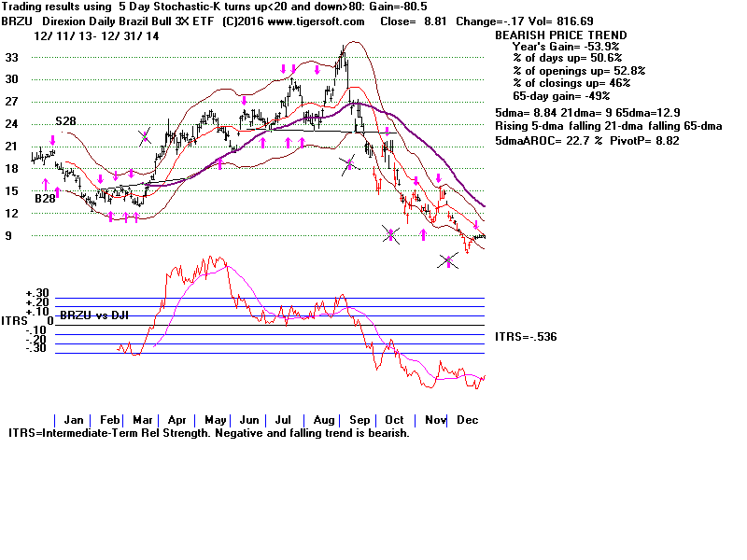Select the crossed-out marker at October low
The width and height of the screenshot is (747, 560).
pos(393,235)
